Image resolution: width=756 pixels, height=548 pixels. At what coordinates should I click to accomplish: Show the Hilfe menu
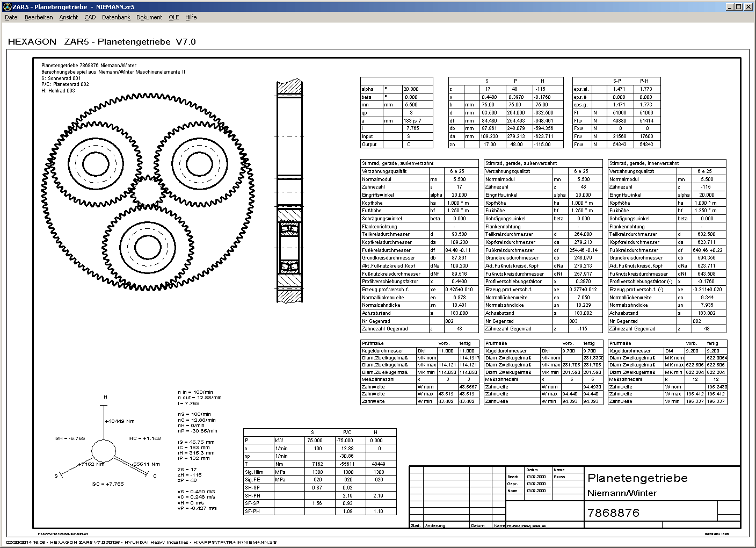point(191,17)
